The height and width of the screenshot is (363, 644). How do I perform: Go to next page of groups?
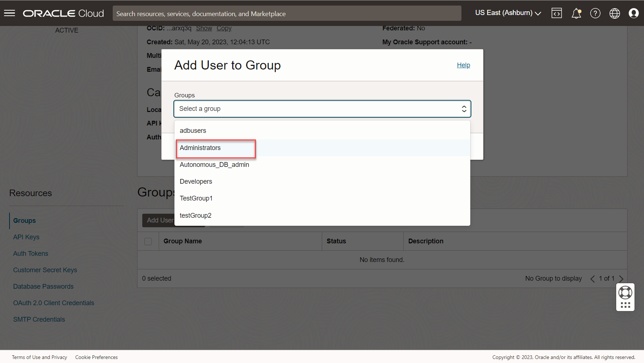tap(621, 279)
